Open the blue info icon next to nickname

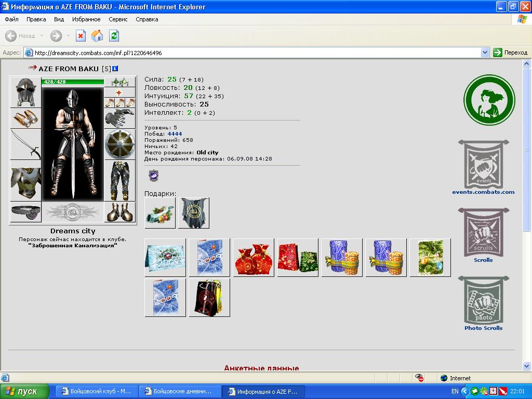click(115, 69)
